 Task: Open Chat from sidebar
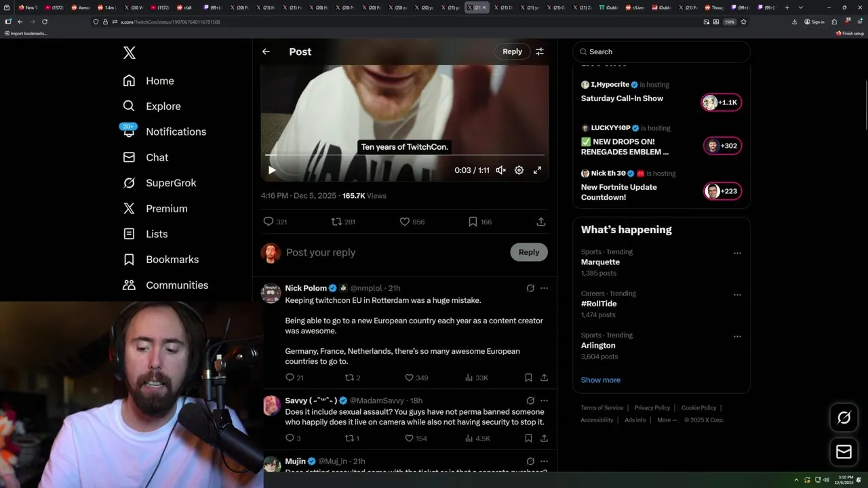[x=145, y=157]
